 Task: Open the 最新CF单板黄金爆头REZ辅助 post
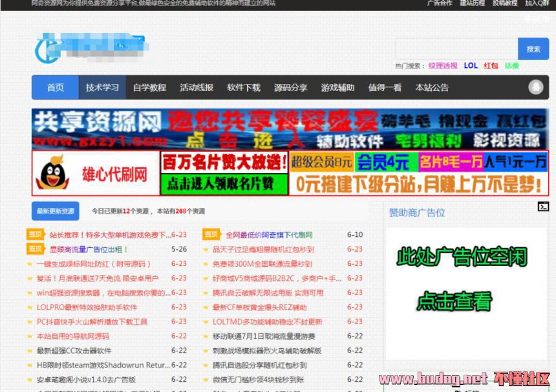(259, 307)
